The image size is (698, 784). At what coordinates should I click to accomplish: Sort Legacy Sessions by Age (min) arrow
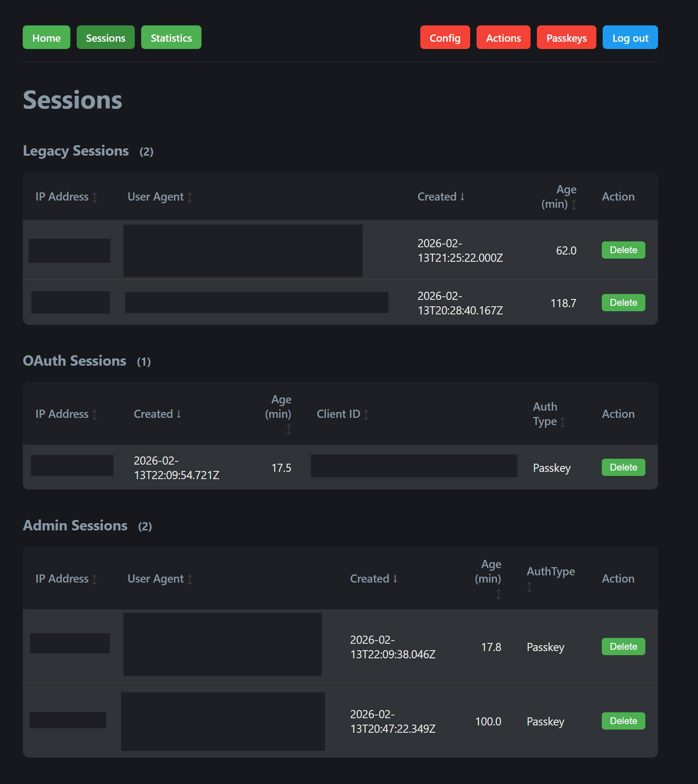pyautogui.click(x=574, y=205)
